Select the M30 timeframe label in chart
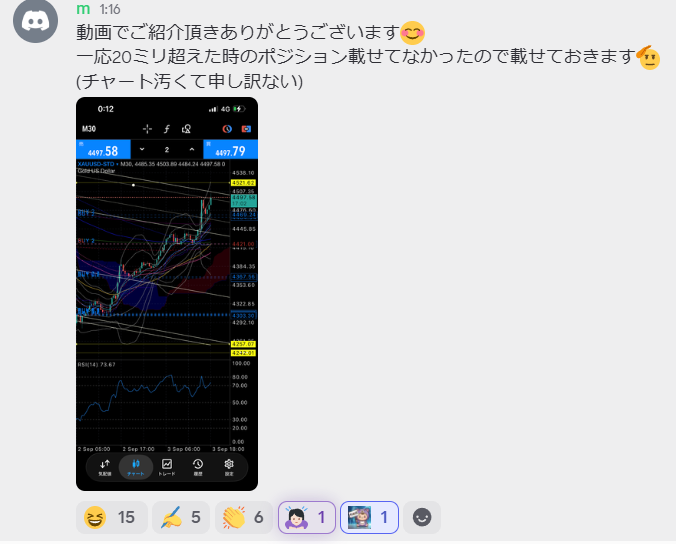676x544 pixels. 89,129
